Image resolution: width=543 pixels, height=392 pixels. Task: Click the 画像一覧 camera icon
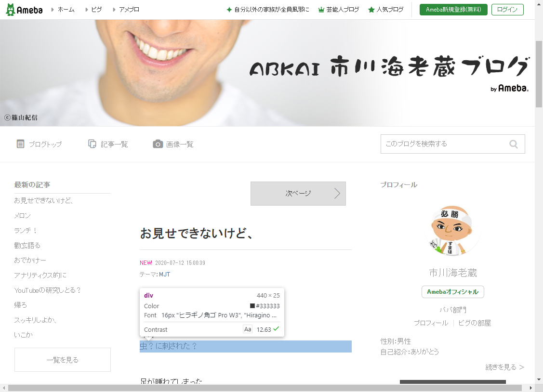pyautogui.click(x=158, y=144)
